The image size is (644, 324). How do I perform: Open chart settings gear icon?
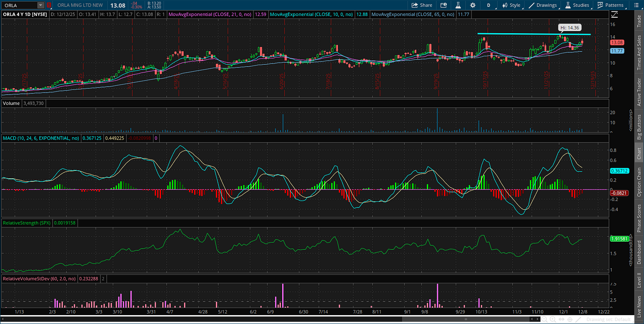coord(473,5)
